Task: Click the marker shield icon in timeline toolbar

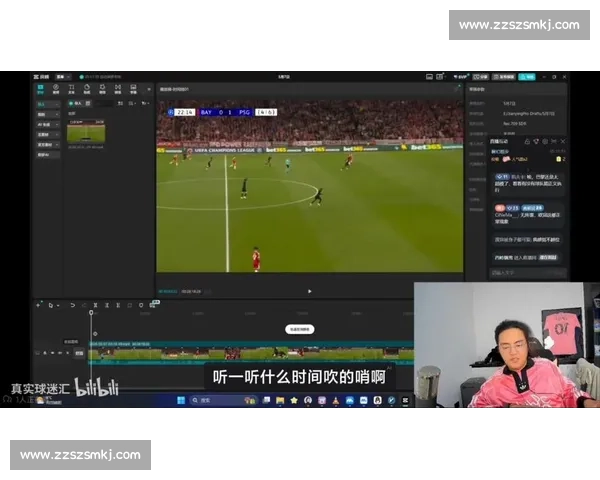Action: (141, 305)
